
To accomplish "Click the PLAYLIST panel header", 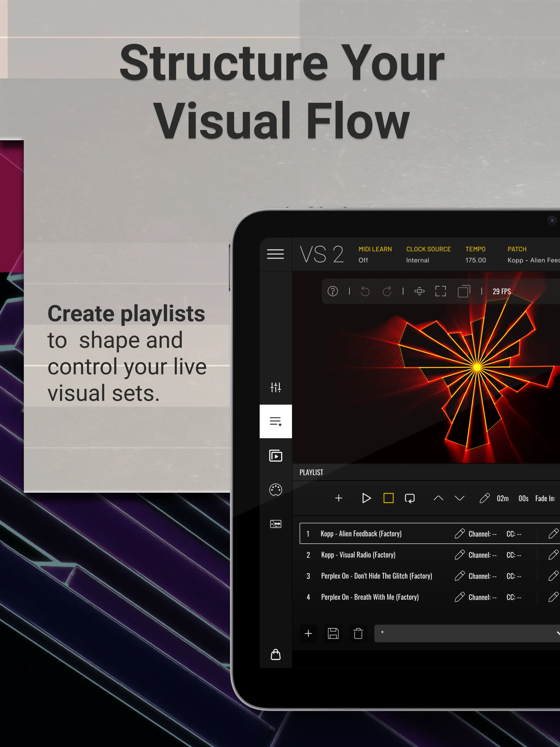I will [311, 472].
